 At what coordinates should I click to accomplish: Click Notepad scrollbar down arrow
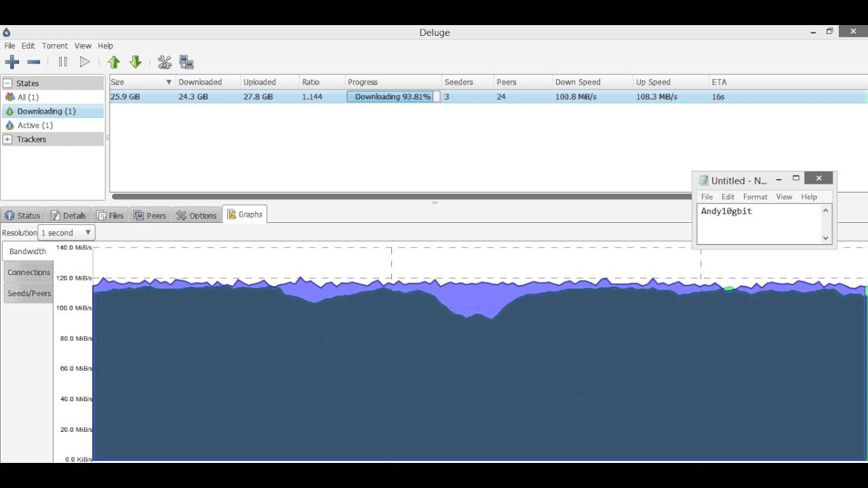tap(826, 237)
